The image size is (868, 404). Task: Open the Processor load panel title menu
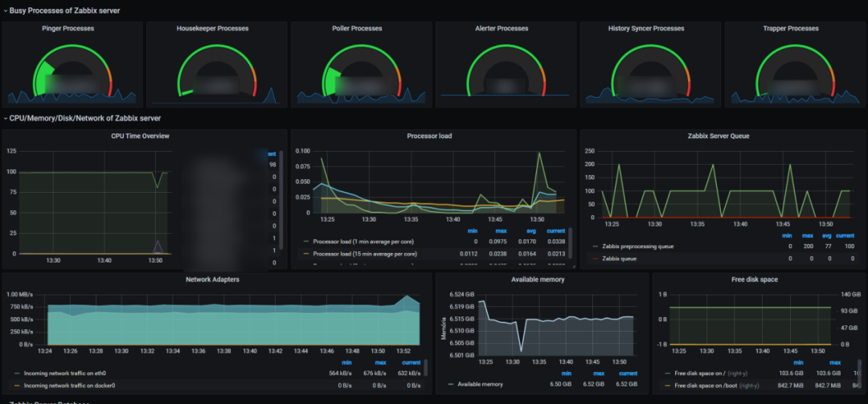coord(429,136)
